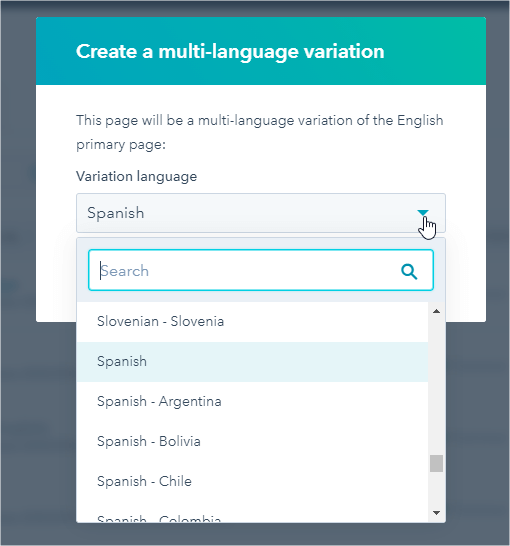510x546 pixels.
Task: Click the gray scrollbar thumb
Action: pos(436,463)
